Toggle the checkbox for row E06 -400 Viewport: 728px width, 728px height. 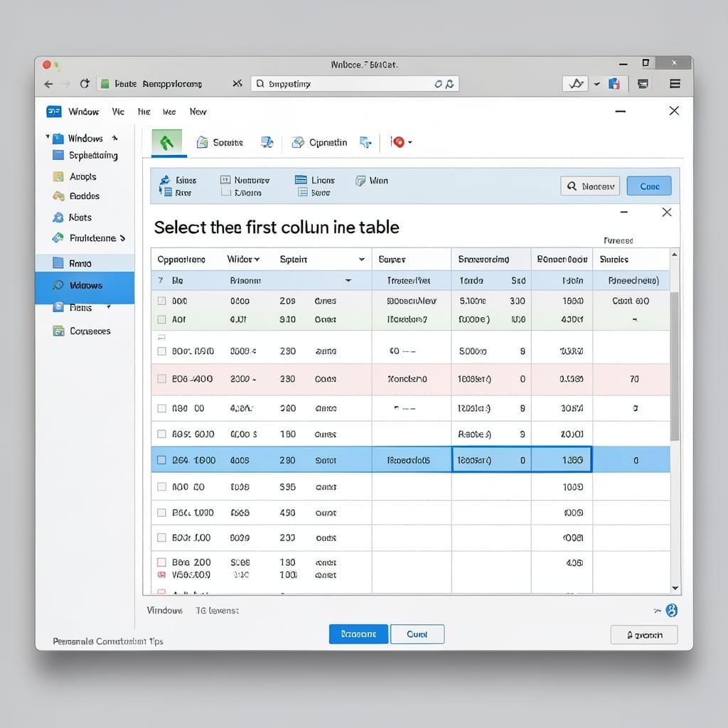coord(161,379)
